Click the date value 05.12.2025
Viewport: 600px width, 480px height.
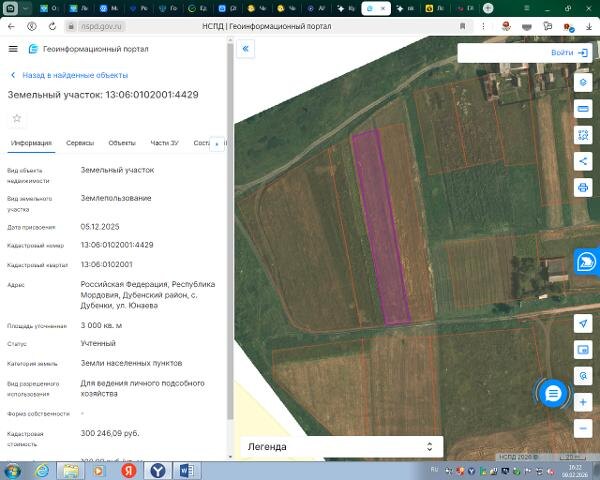100,227
